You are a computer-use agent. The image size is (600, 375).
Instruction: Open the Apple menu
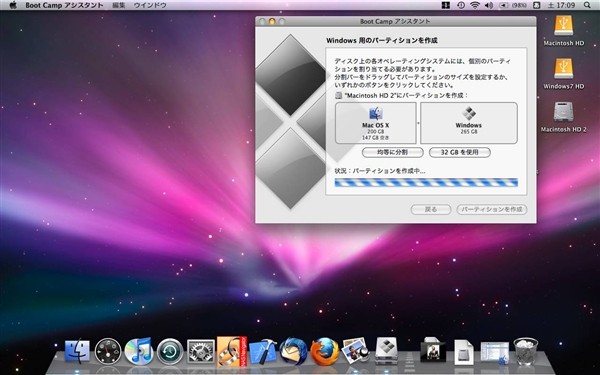coord(13,5)
